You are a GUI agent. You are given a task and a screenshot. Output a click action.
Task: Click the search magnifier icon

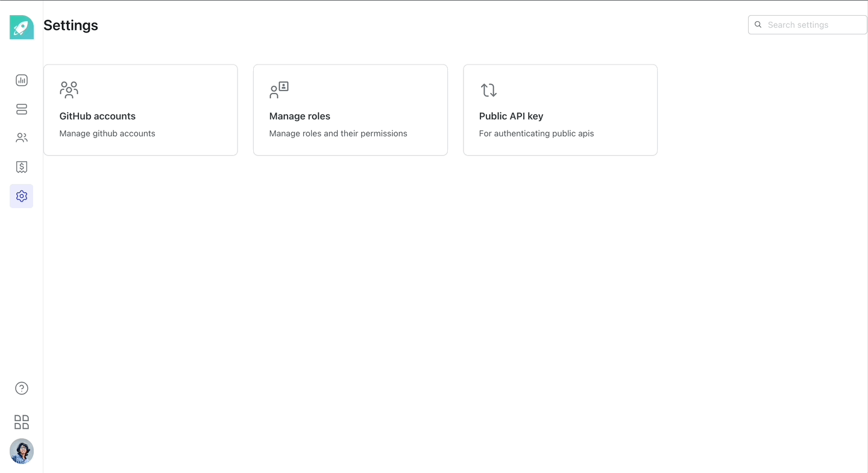(758, 25)
